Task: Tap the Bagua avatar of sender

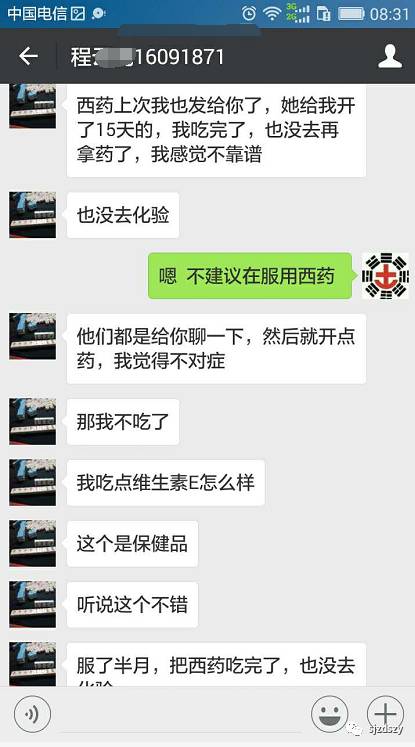Action: (x=385, y=276)
